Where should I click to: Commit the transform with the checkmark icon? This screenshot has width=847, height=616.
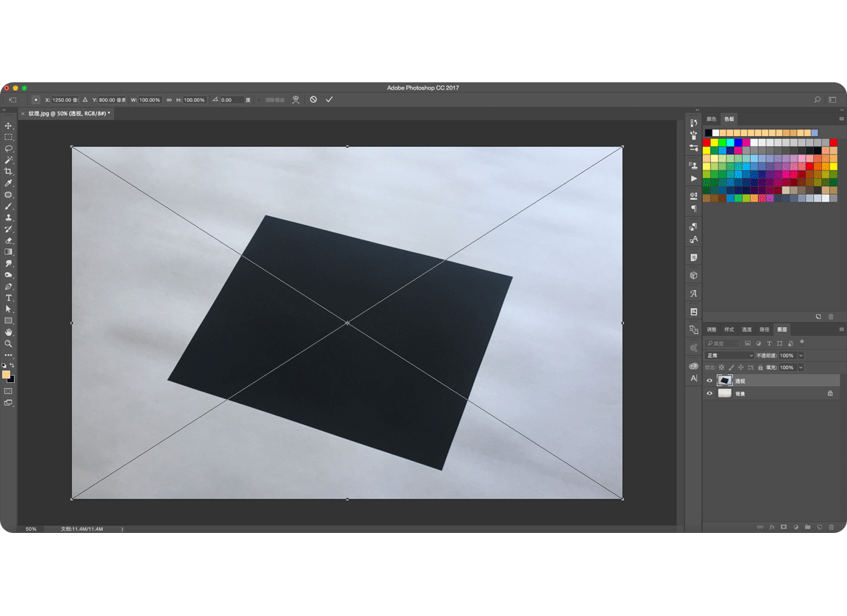pyautogui.click(x=329, y=99)
